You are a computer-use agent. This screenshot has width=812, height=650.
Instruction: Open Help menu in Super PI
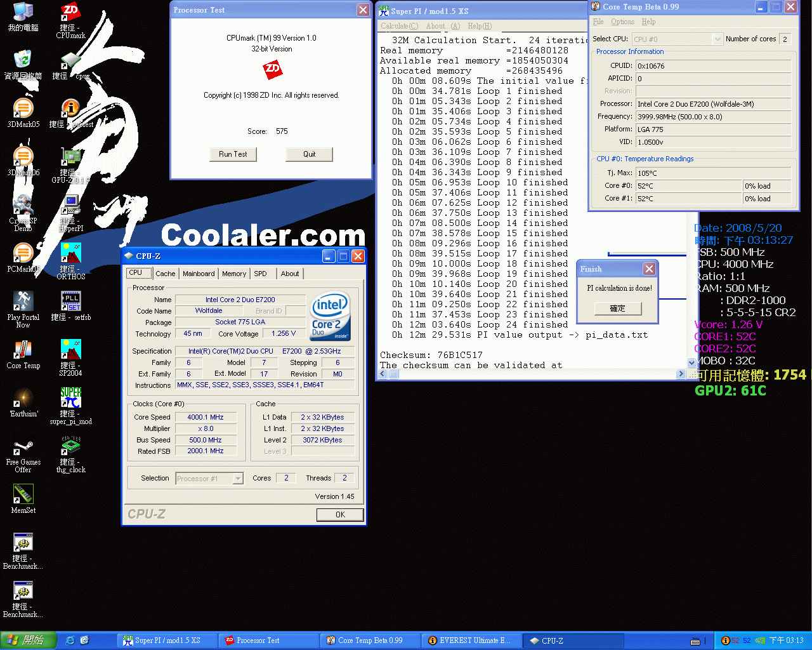click(480, 26)
